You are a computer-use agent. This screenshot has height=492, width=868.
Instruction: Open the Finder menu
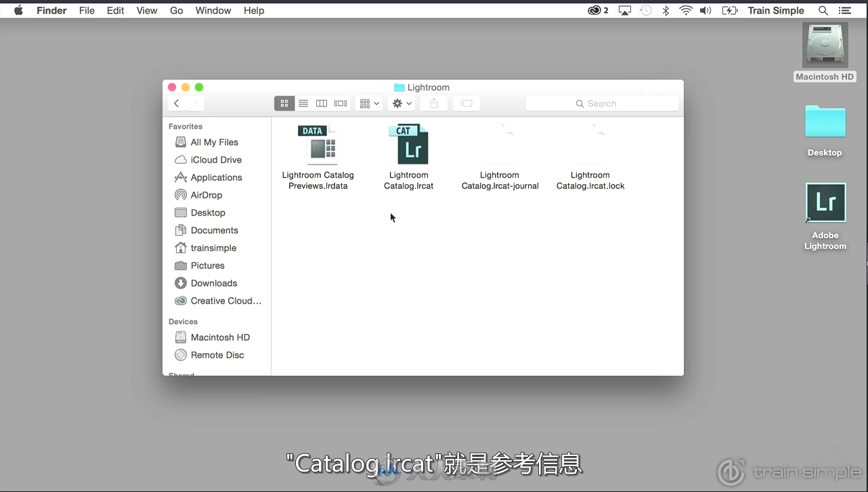point(52,10)
